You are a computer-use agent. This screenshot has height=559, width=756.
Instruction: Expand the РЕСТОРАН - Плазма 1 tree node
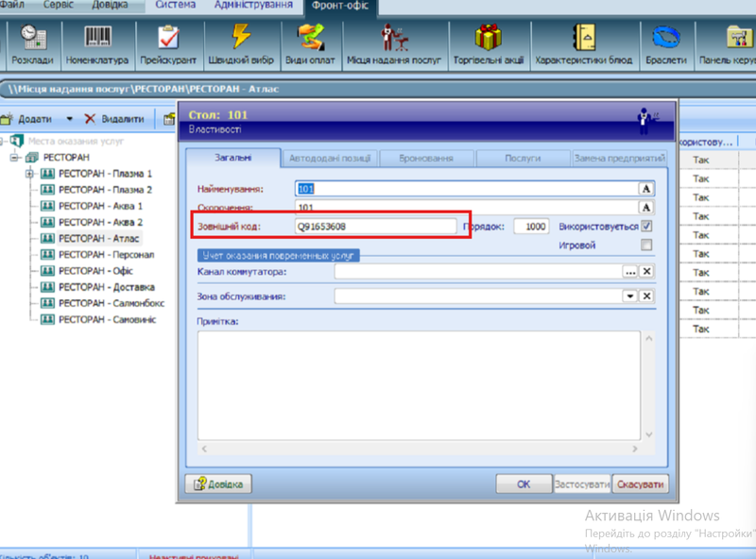29,174
